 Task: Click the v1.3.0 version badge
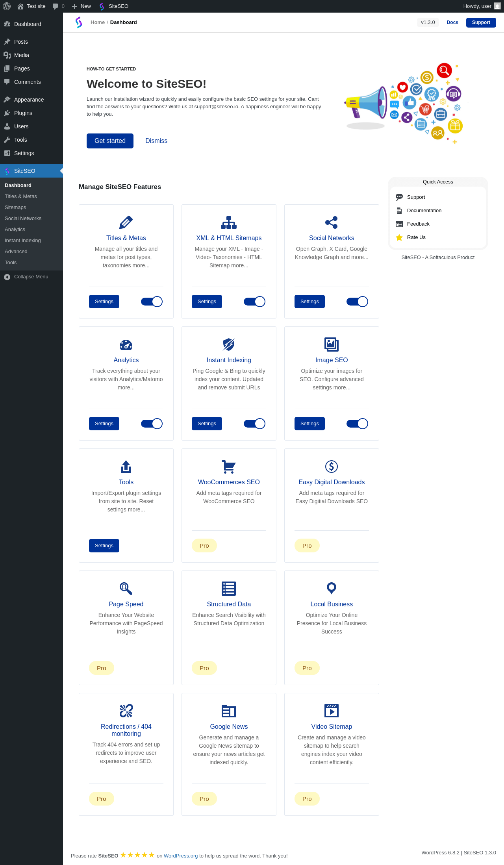428,22
